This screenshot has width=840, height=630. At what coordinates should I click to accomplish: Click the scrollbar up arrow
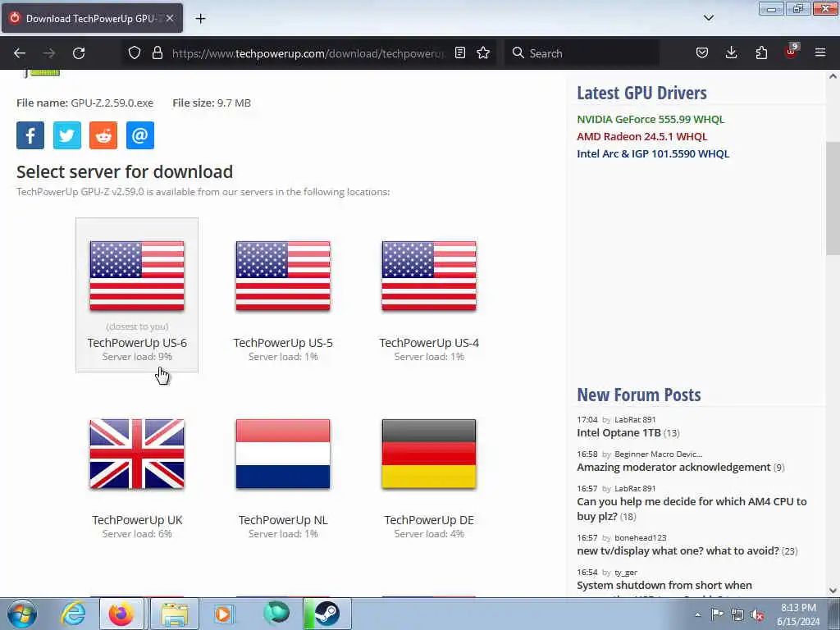(833, 76)
